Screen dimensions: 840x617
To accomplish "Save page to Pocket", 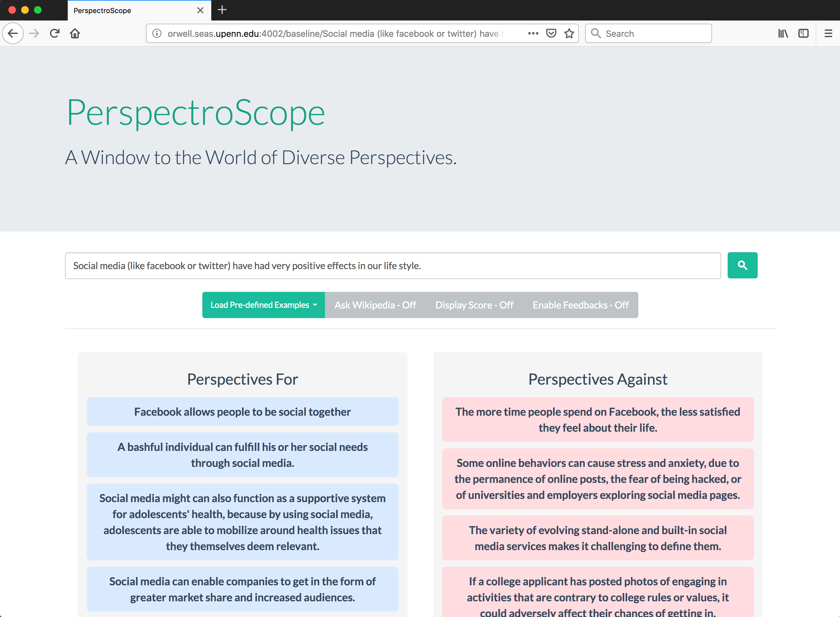I will point(551,33).
